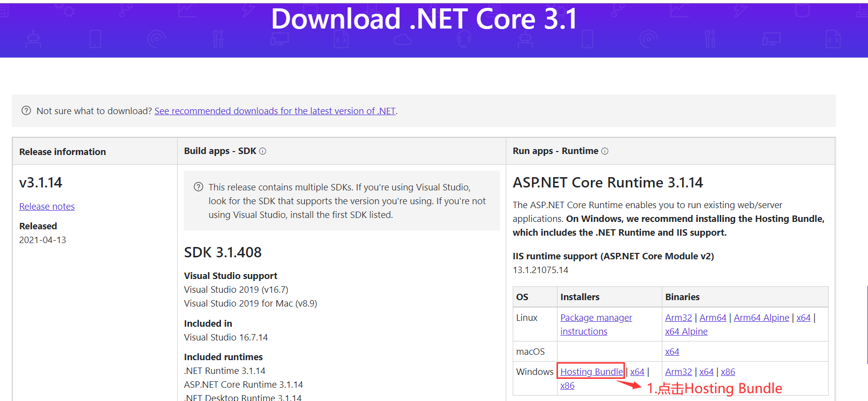The width and height of the screenshot is (868, 401).
Task: Click the 'Visual Studio 2019 for Mac (v8.9)' line
Action: (250, 304)
